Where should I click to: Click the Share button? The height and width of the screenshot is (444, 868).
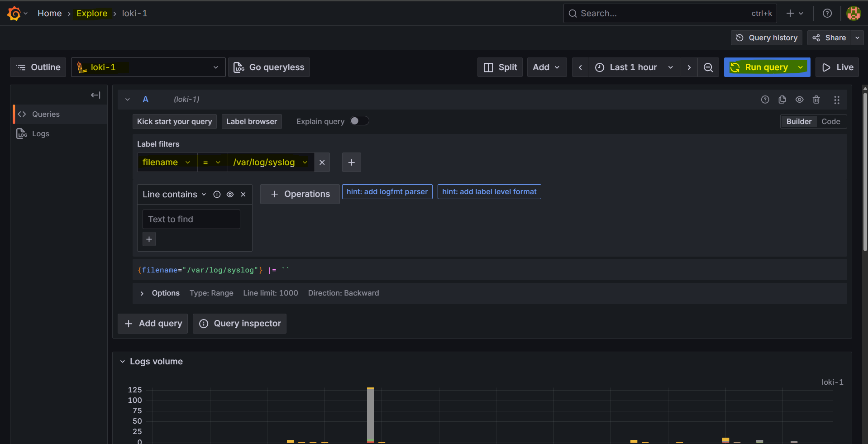tap(829, 38)
